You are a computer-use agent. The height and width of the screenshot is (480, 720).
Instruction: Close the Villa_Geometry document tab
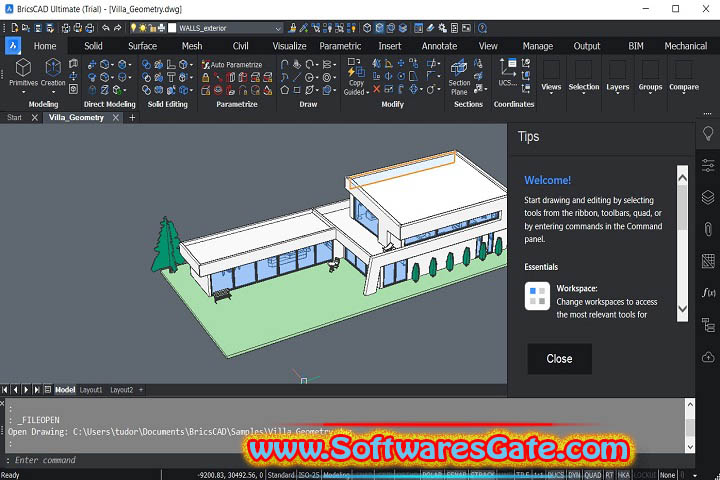click(116, 118)
